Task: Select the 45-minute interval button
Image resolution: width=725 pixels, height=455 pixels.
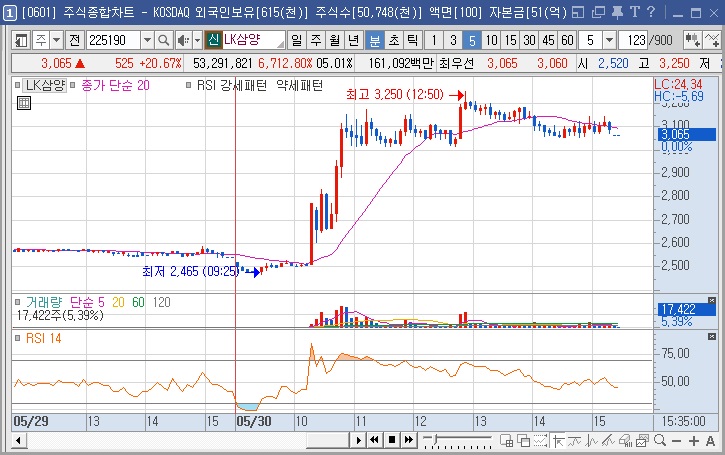Action: tap(548, 40)
